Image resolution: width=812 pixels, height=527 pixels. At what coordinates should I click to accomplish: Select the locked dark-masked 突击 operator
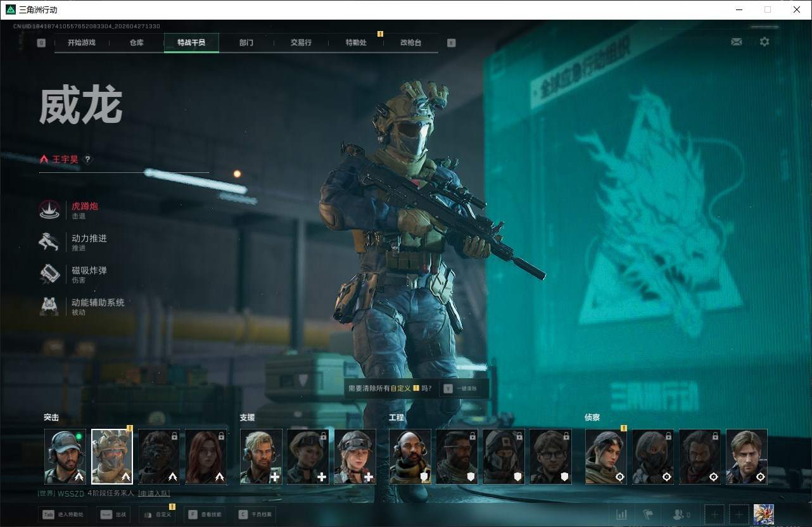(159, 457)
